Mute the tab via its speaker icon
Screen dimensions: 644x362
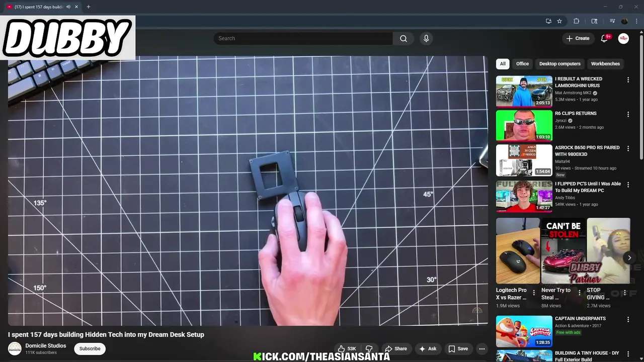click(x=68, y=7)
